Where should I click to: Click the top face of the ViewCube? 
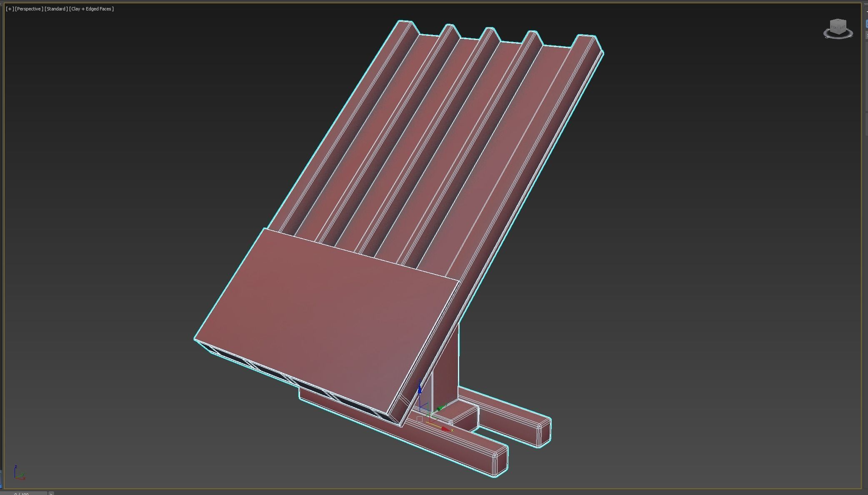tap(838, 21)
